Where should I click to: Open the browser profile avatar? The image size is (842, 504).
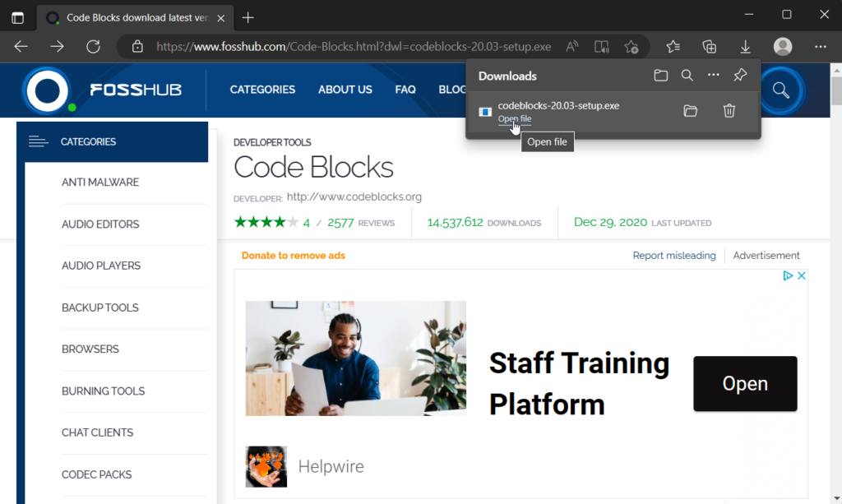pyautogui.click(x=783, y=47)
